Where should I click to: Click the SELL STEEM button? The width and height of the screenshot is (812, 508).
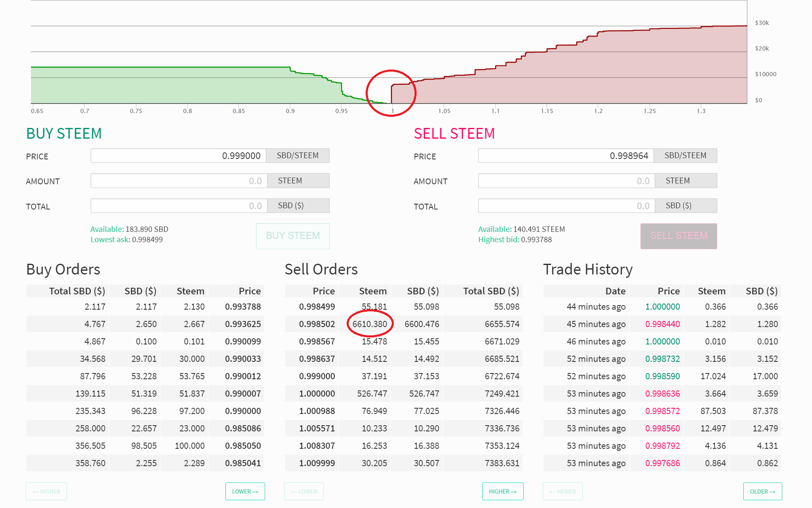679,236
